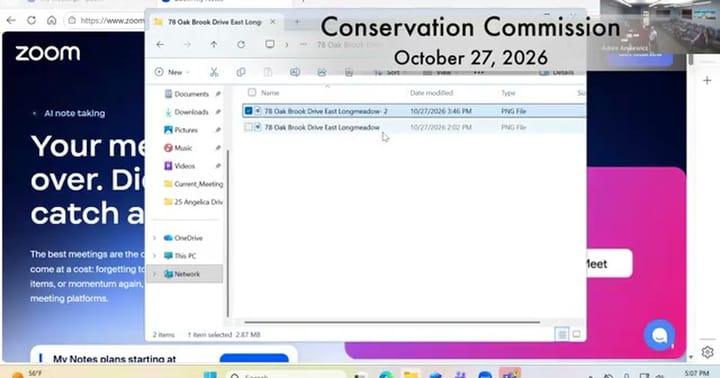720x378 pixels.
Task: Close the 78 Oak Brook Drive tab
Action: coord(273,22)
